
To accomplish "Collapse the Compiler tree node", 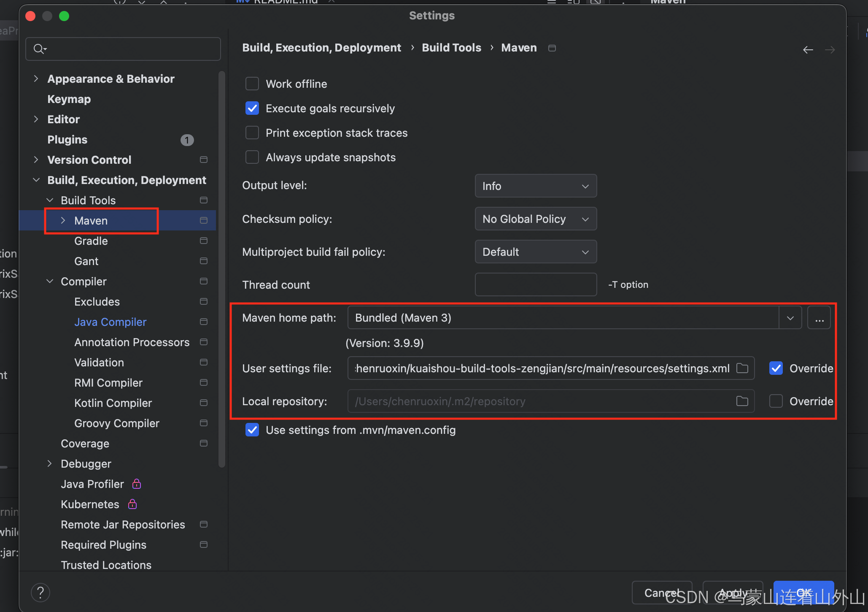I will click(50, 281).
